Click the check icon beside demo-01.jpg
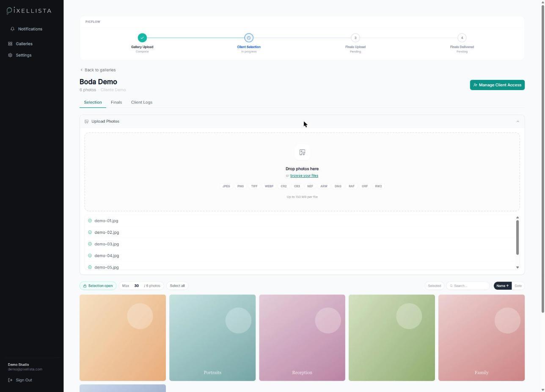Viewport: 545px width, 392px height. coord(90,221)
